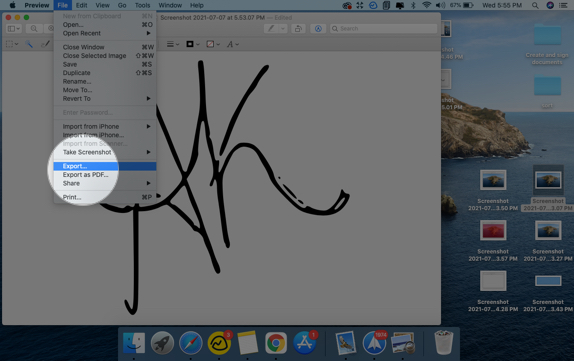Click the second Import from iPhone... item

tap(105, 135)
